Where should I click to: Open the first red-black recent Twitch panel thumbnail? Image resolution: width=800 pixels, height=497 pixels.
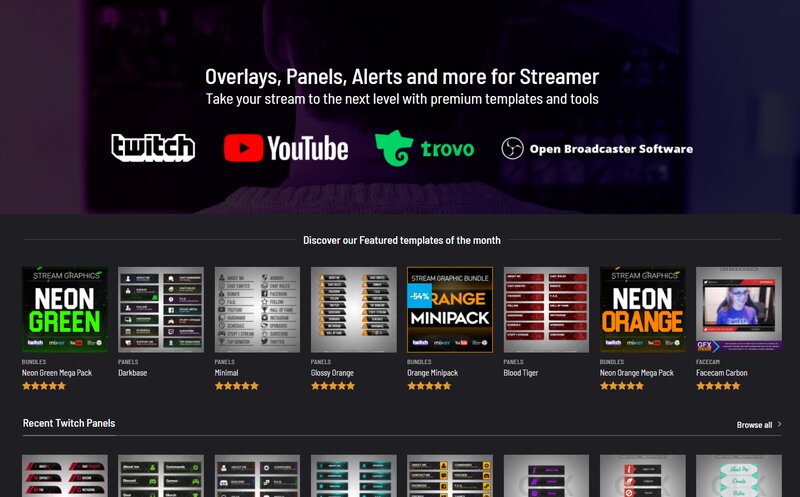coord(65,476)
